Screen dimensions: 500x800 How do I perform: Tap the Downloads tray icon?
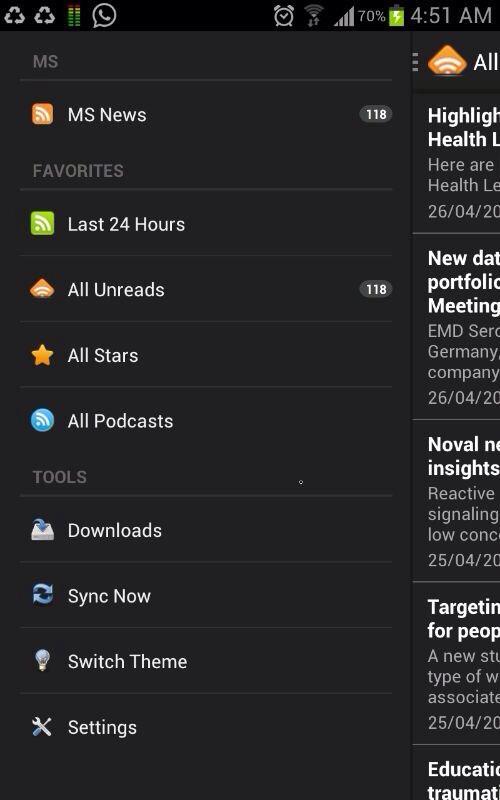[x=42, y=530]
